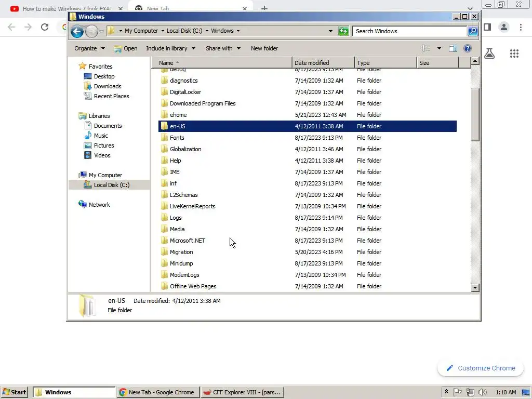Select Downloaded Program Files folder icon

click(x=164, y=103)
